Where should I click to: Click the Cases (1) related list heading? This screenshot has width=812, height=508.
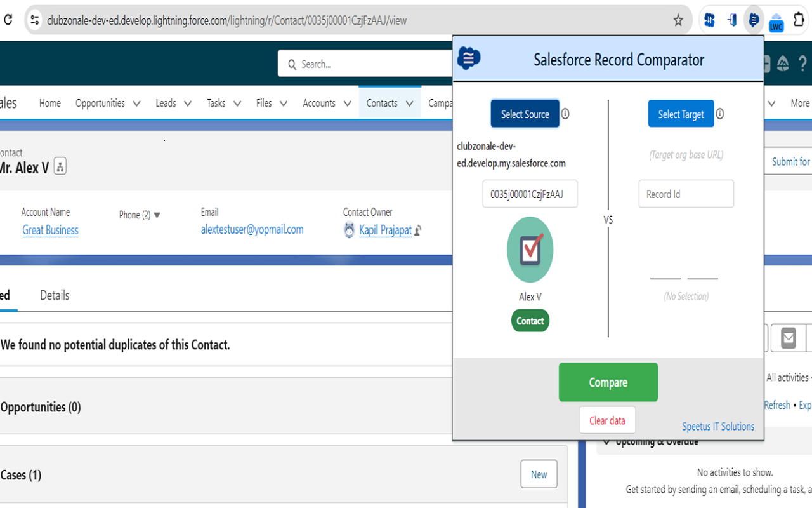(x=21, y=475)
